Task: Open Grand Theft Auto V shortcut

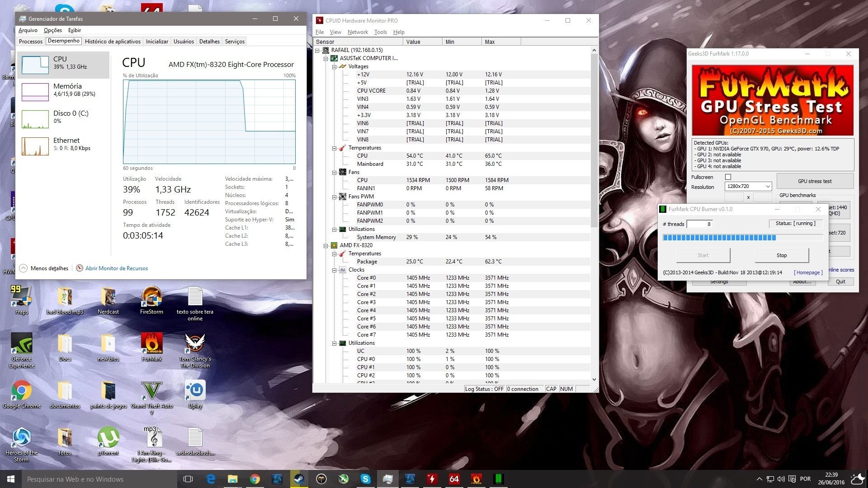Action: [x=151, y=398]
